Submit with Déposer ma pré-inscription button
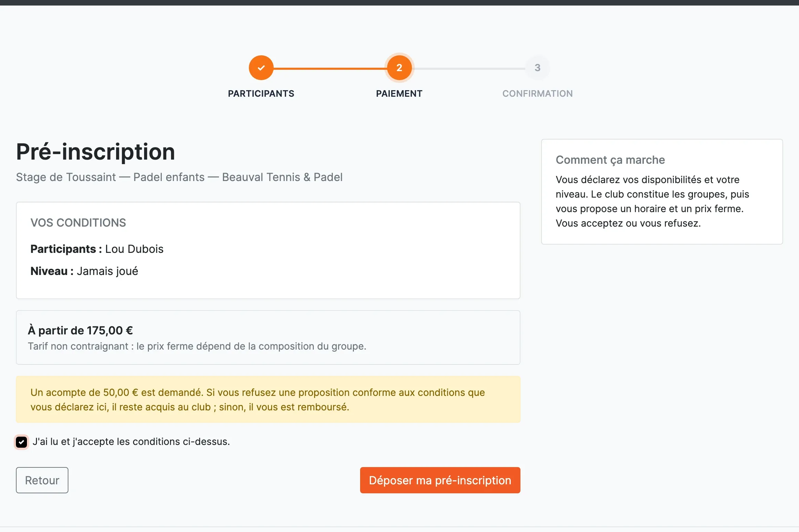Image resolution: width=799 pixels, height=532 pixels. (x=440, y=480)
